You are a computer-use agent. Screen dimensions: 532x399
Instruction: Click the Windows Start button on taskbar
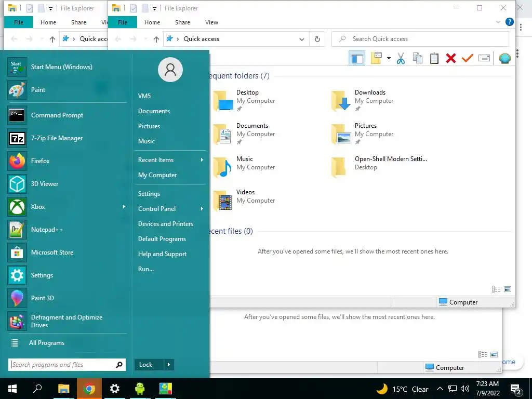[x=12, y=389]
